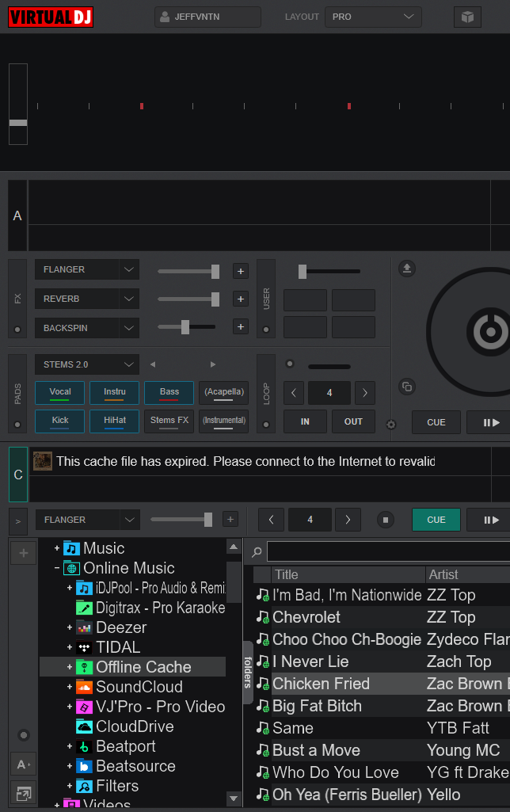Click the eject/load icon on deck A
510x812 pixels.
pos(407,269)
